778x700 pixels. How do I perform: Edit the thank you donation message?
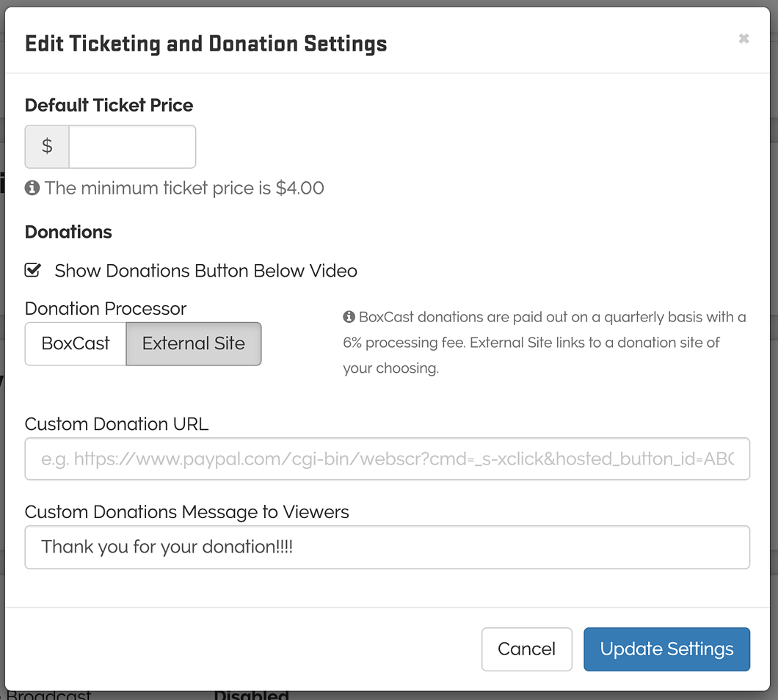387,547
